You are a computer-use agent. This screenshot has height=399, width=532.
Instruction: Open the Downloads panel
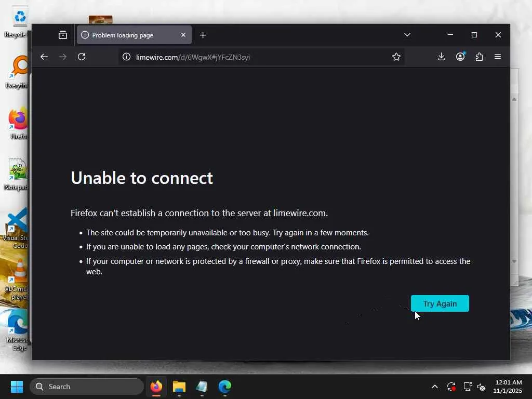pos(441,57)
